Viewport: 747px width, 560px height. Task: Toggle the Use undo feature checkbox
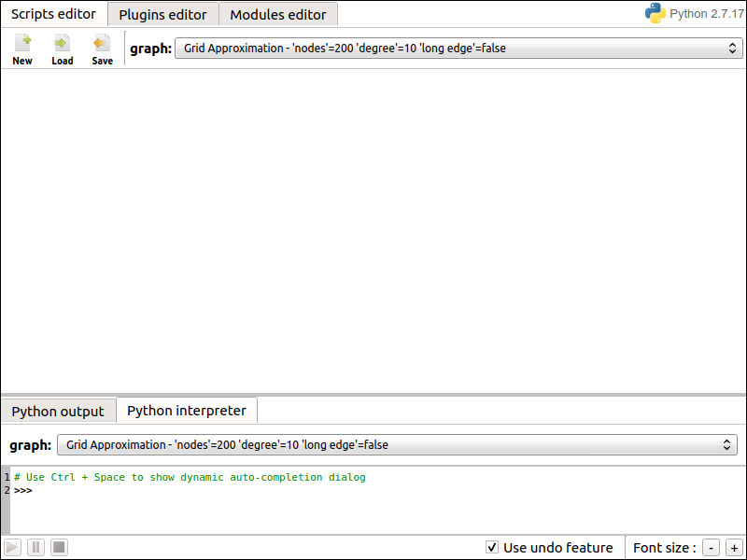[x=492, y=547]
